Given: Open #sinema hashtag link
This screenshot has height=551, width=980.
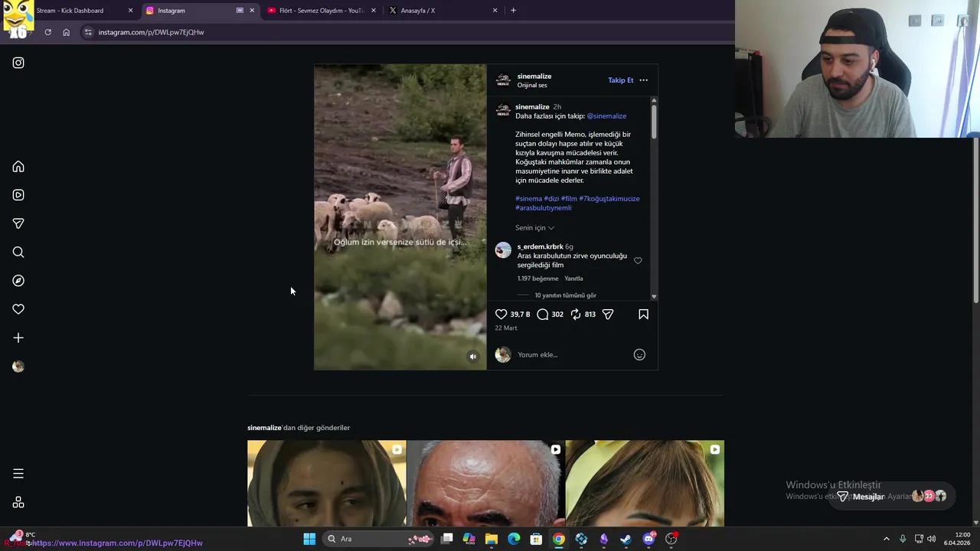Looking at the screenshot, I should (x=528, y=199).
